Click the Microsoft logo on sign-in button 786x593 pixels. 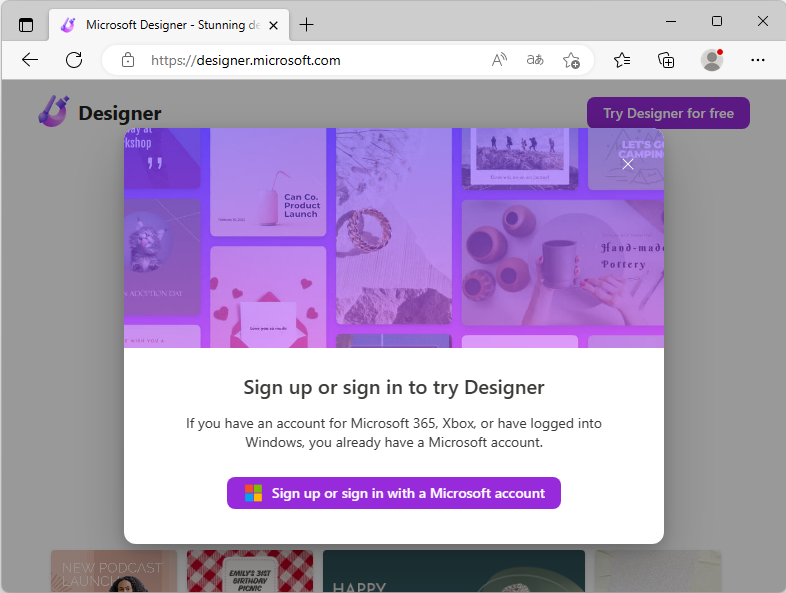pyautogui.click(x=253, y=493)
